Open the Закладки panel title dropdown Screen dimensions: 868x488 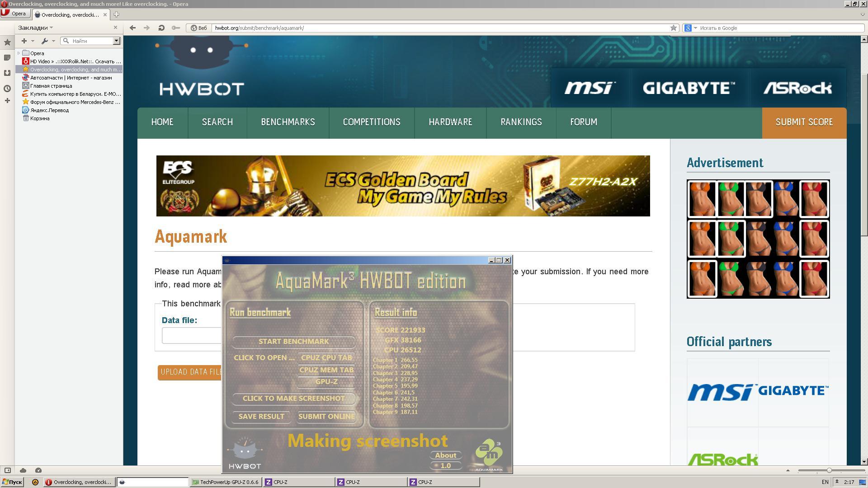coord(35,28)
